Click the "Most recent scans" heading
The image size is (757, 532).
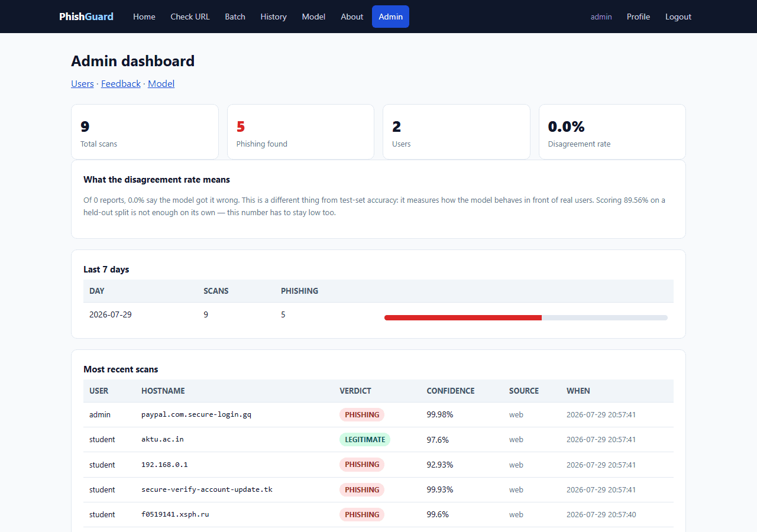click(121, 369)
